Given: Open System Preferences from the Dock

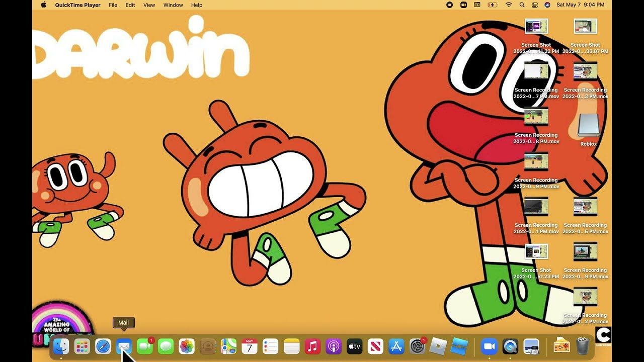Looking at the screenshot, I should pyautogui.click(x=418, y=346).
